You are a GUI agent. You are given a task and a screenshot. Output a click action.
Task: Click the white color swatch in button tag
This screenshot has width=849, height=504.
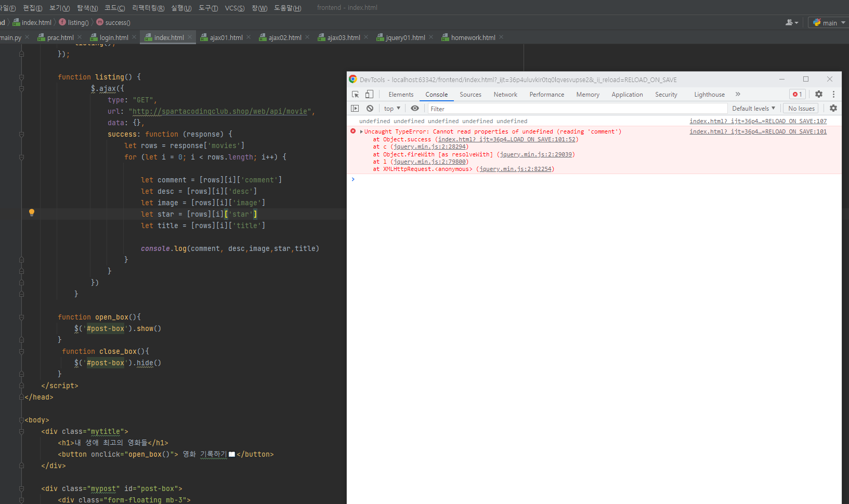(232, 454)
